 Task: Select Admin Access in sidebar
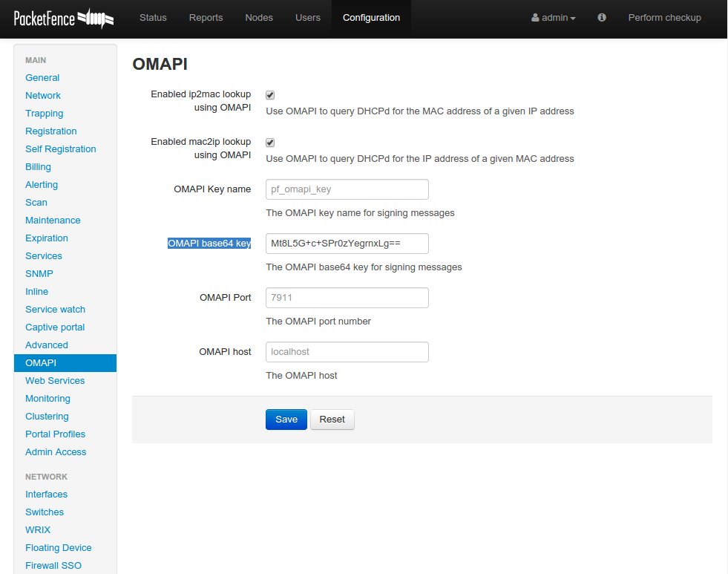click(56, 452)
